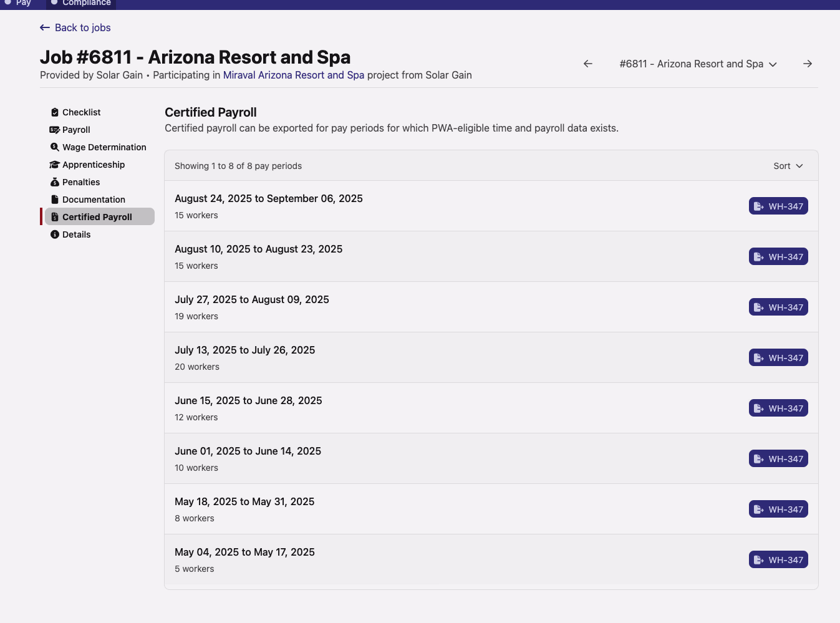Image resolution: width=840 pixels, height=623 pixels.
Task: Open the Documentation section
Action: pos(99,200)
